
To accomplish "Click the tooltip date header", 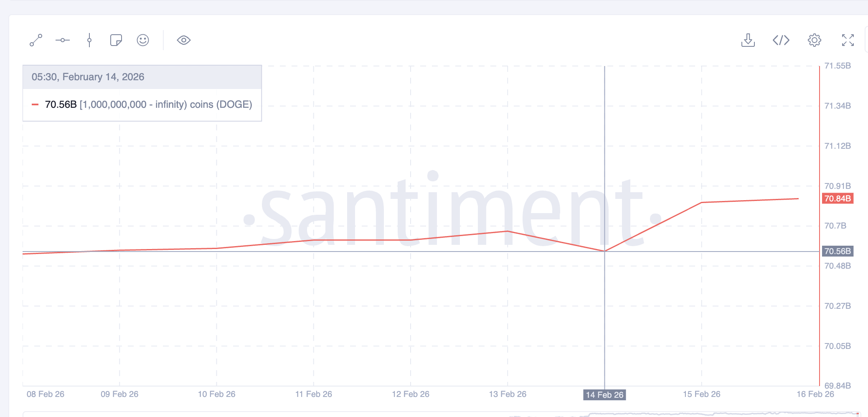I will tap(88, 77).
